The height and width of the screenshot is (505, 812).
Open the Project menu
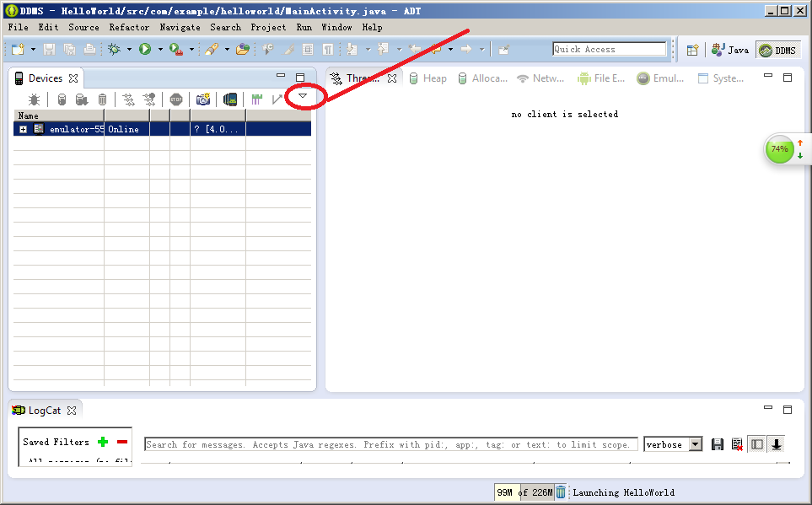tap(268, 27)
